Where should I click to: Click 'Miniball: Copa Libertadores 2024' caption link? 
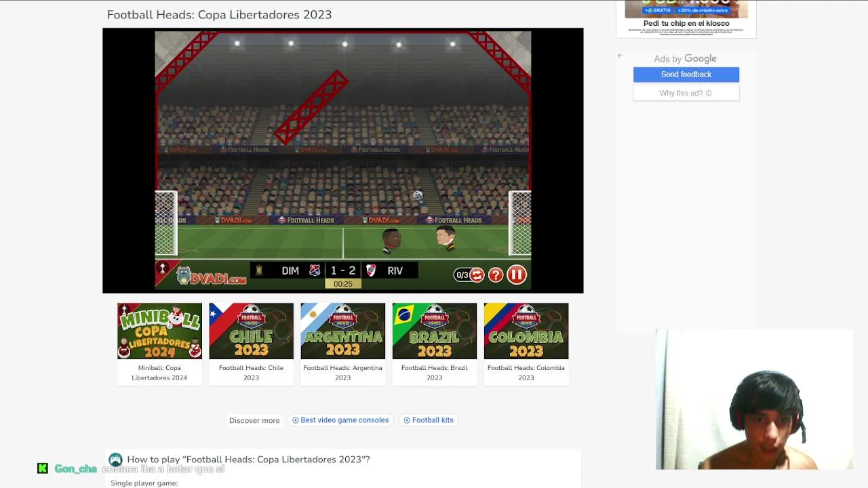[159, 373]
